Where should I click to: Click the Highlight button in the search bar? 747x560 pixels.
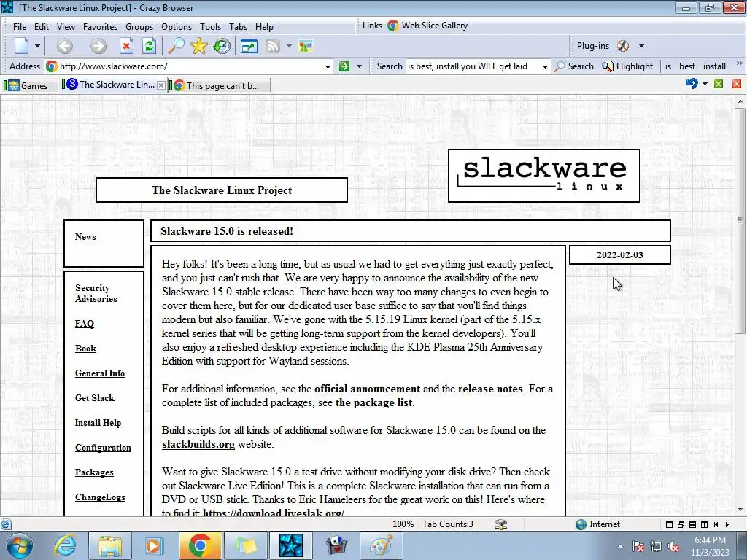(627, 66)
